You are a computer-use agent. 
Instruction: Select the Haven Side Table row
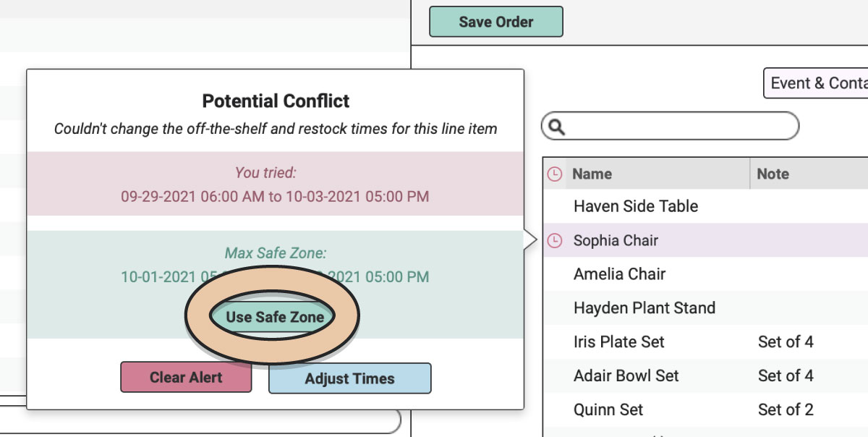(x=705, y=206)
